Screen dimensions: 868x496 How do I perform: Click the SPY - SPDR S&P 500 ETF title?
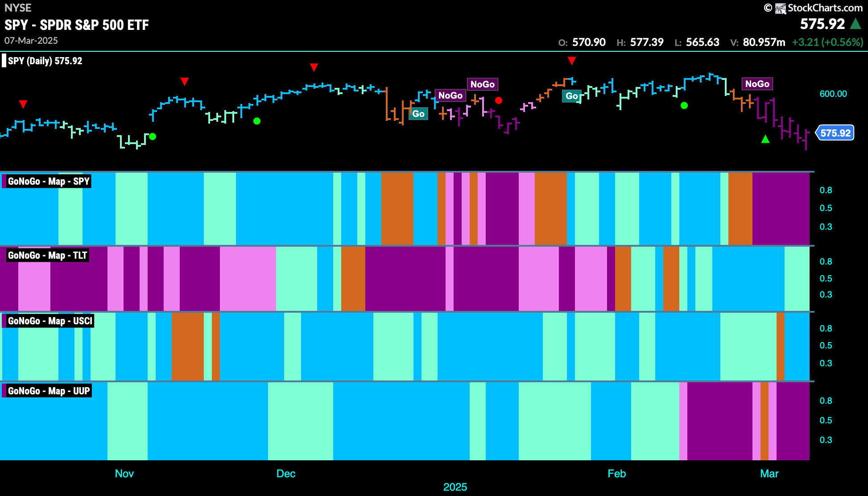point(77,25)
